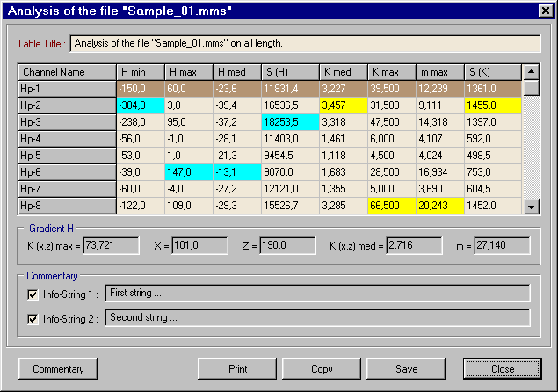Select the Hp-1 channel row header
Image resolution: width=558 pixels, height=392 pixels.
coord(67,89)
